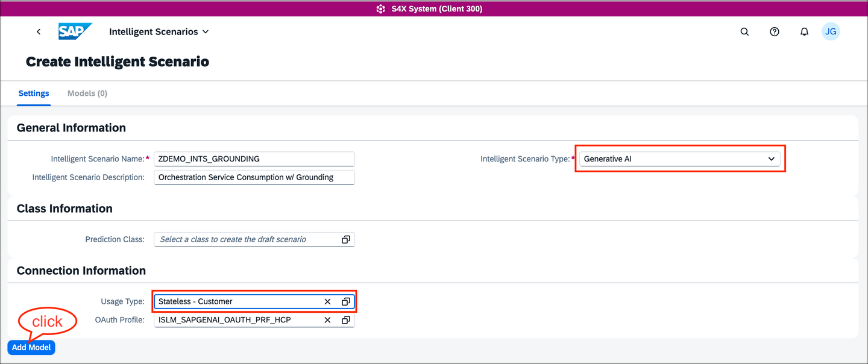Click the Intelligent Scenario Name label
The image size is (868, 364).
(97, 159)
